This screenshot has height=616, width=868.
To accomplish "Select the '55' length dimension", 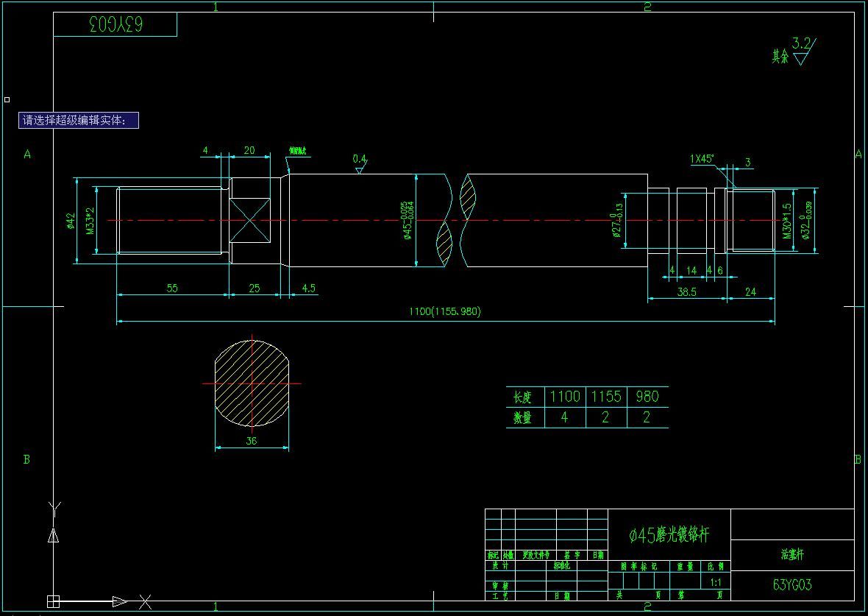I will pyautogui.click(x=172, y=288).
